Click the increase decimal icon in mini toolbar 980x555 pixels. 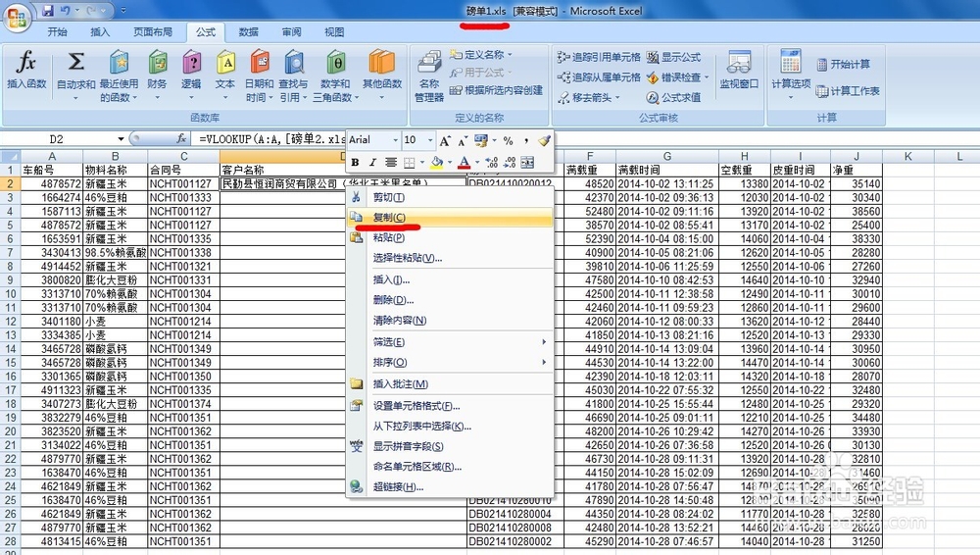(x=492, y=163)
